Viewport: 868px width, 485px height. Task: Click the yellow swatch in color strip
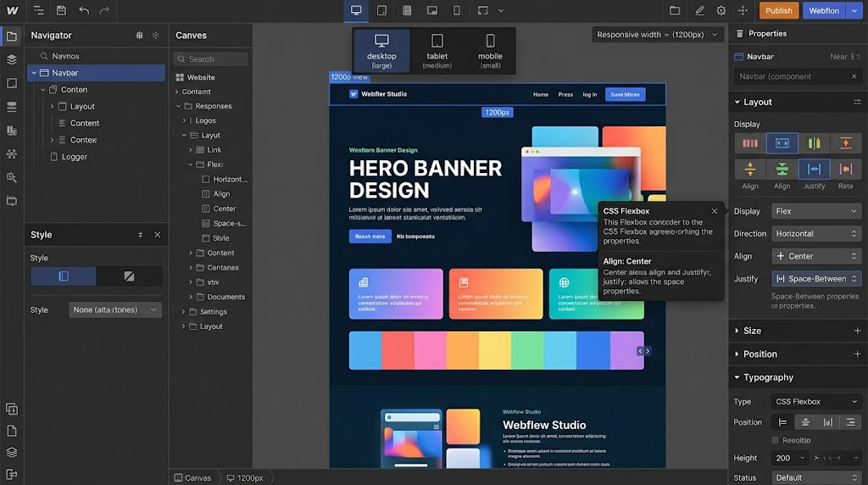pyautogui.click(x=495, y=350)
